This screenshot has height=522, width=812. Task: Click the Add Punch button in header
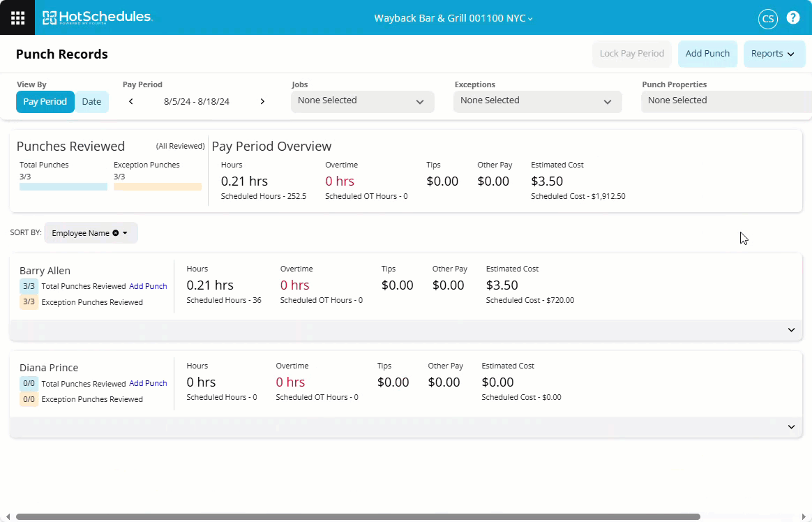tap(707, 54)
